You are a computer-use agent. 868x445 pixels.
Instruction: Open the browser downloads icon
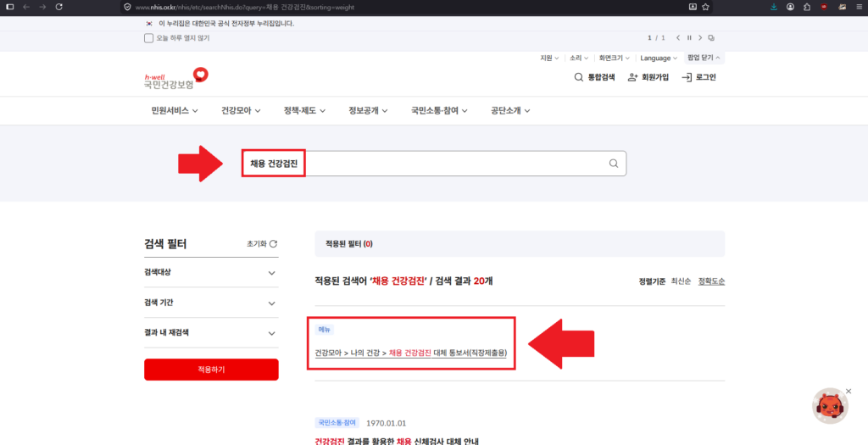(x=774, y=7)
